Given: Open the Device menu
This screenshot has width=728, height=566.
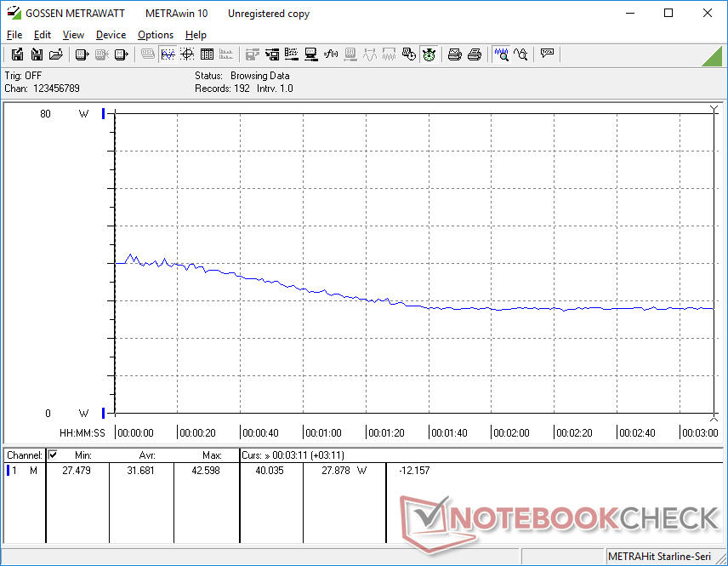Looking at the screenshot, I should (x=111, y=35).
